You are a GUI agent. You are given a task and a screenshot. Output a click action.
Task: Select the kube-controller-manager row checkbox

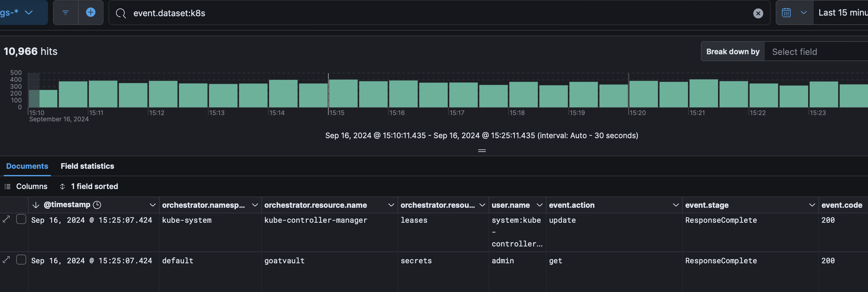(x=21, y=219)
